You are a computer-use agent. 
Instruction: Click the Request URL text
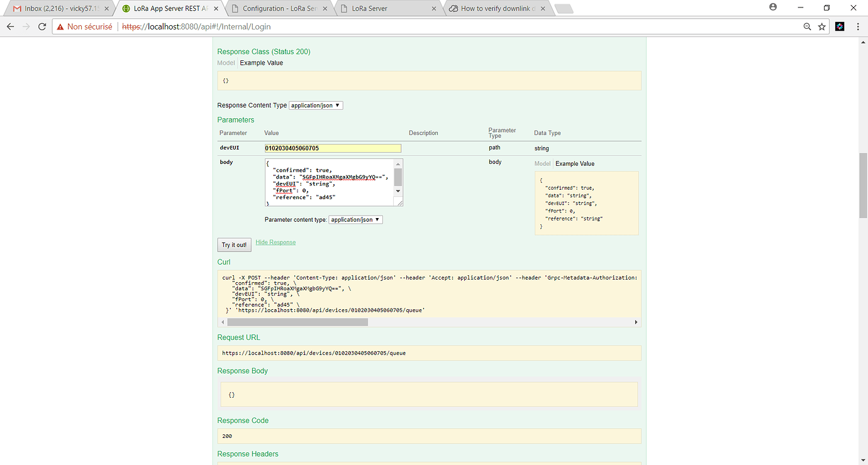point(314,353)
